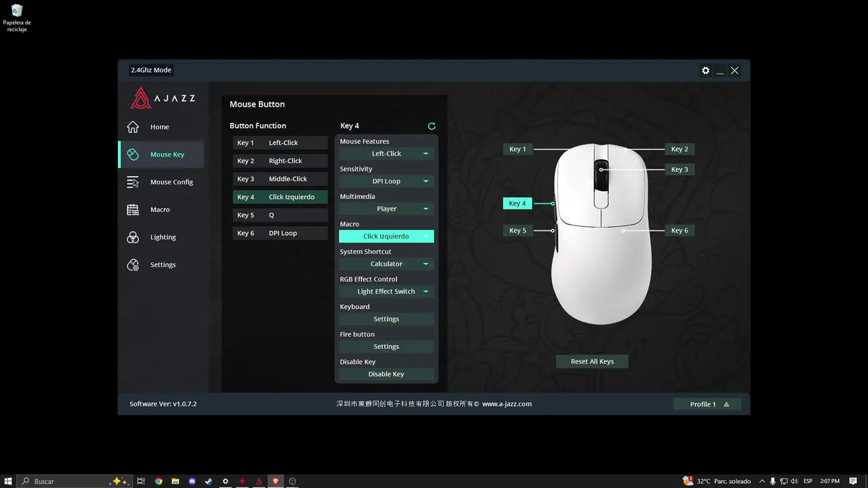The width and height of the screenshot is (868, 488).
Task: Open Discord from taskbar
Action: tap(192, 481)
